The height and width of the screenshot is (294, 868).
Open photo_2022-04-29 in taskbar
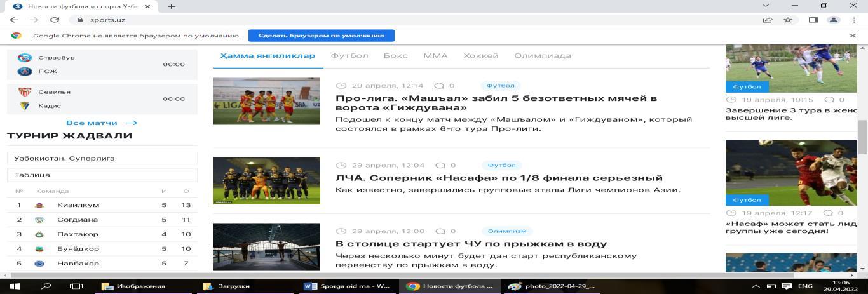pos(551,286)
